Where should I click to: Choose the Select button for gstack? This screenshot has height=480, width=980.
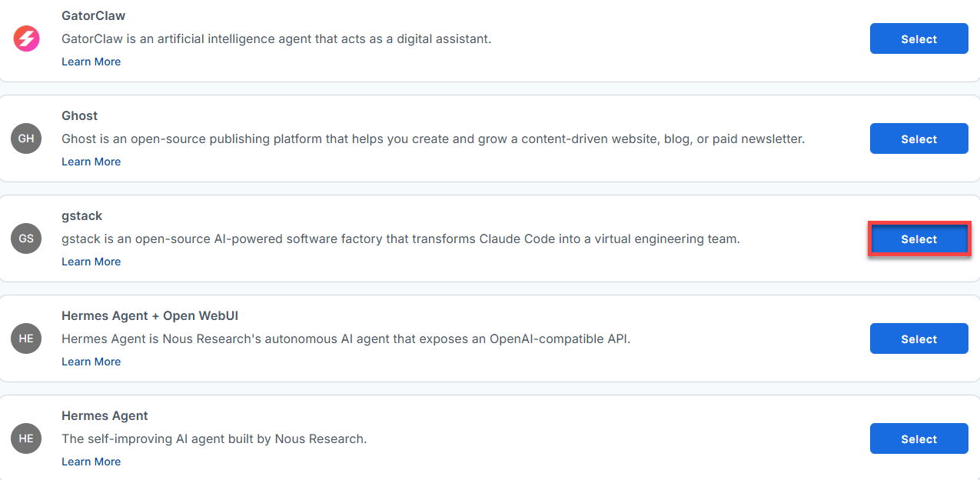(x=919, y=239)
